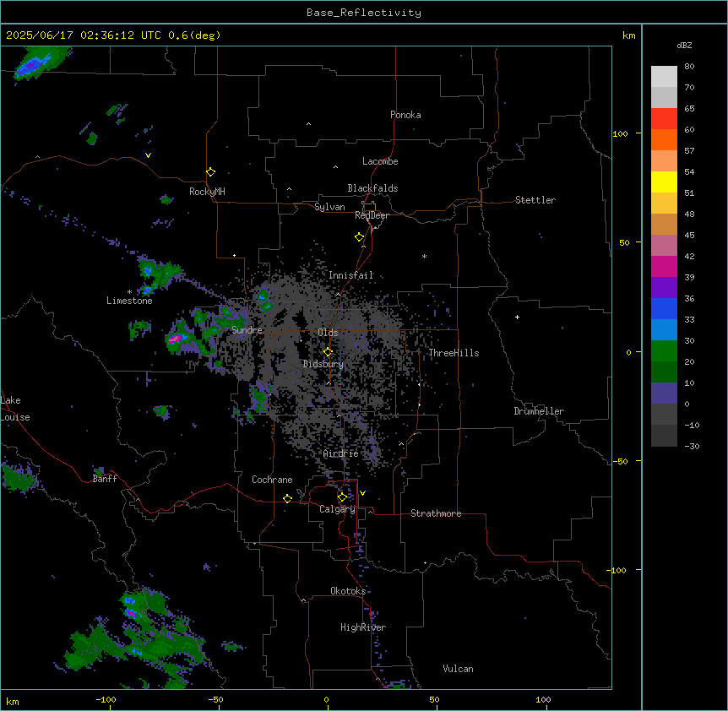
Task: Click the white plus marker northwest of Drumheller
Action: coord(517,317)
